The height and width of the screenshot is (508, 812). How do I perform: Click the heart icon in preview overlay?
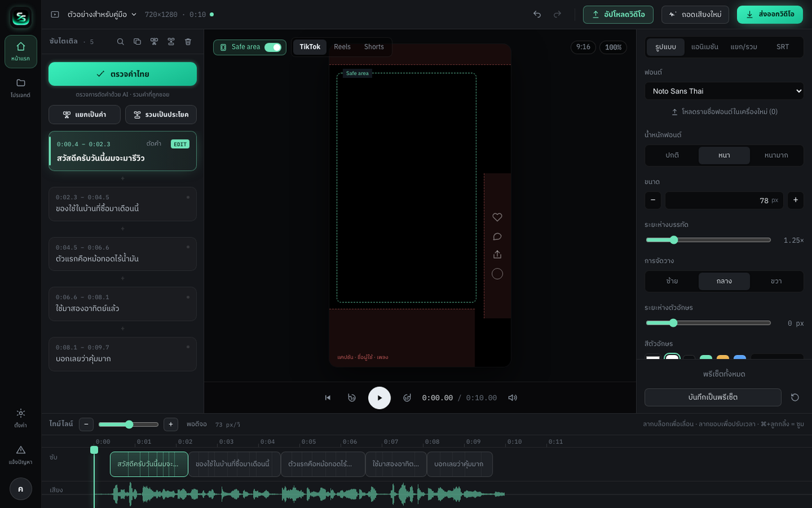(x=497, y=217)
